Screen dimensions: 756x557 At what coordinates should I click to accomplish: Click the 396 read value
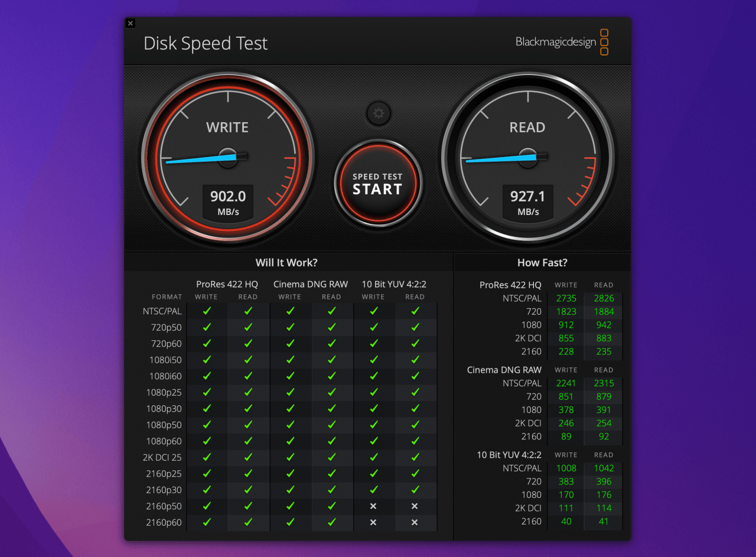(604, 481)
